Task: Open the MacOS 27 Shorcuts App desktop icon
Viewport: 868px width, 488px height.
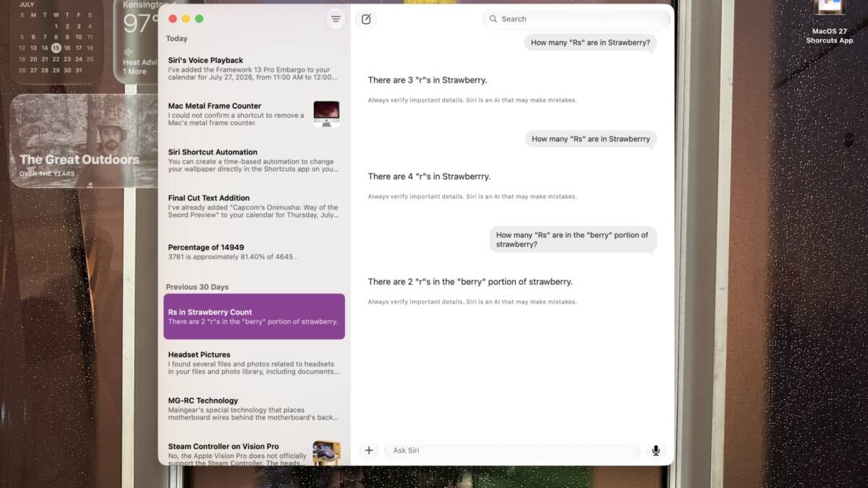Action: pos(830,22)
